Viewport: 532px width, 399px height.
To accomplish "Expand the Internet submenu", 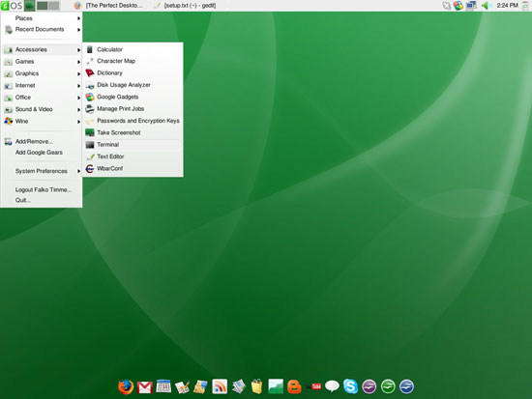I will pos(42,85).
